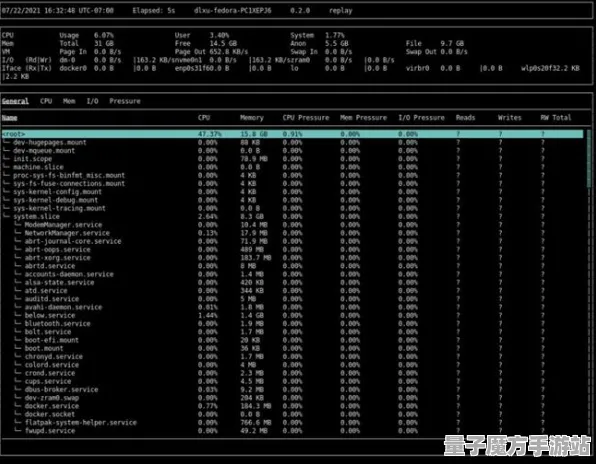
Task: Select the NetworkManager.service row
Action: click(292, 233)
